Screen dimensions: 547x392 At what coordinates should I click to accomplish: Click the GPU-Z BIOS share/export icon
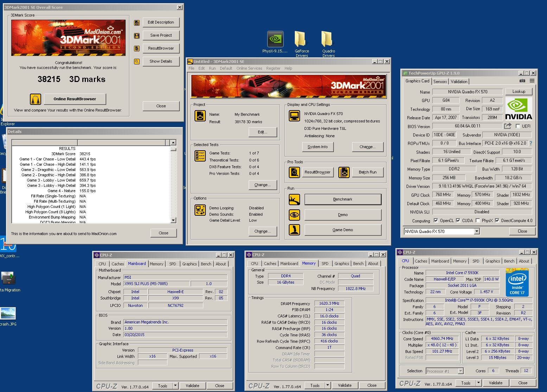(508, 126)
